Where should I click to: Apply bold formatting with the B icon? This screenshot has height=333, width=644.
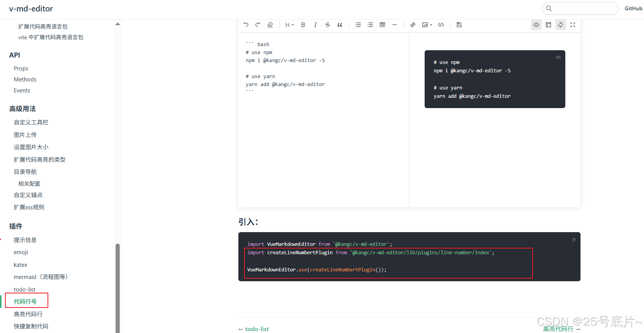tap(303, 25)
